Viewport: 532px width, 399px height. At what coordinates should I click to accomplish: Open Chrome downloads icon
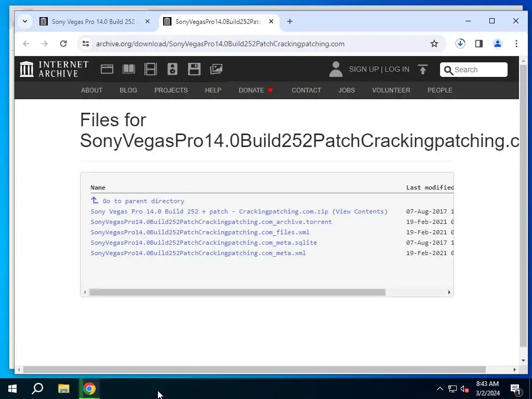click(x=460, y=44)
